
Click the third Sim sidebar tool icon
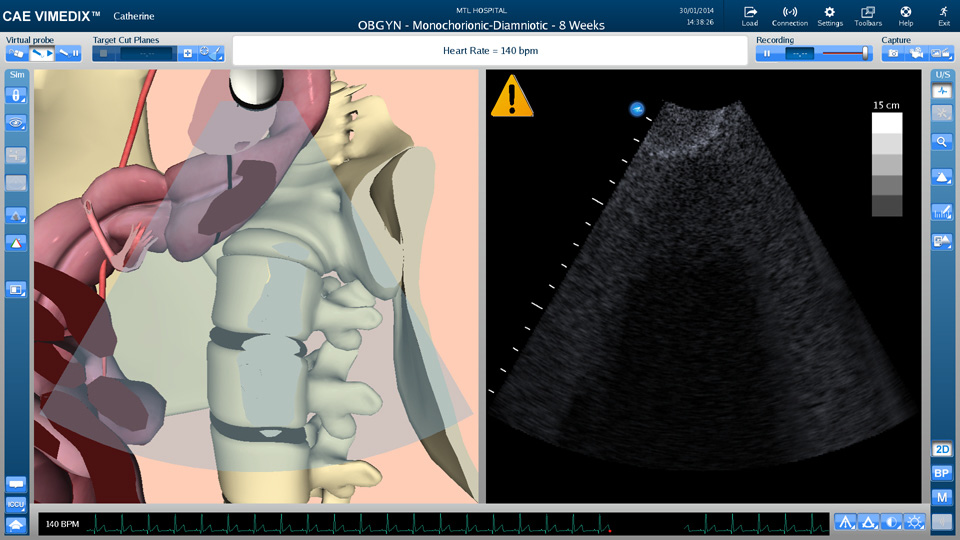[17, 155]
